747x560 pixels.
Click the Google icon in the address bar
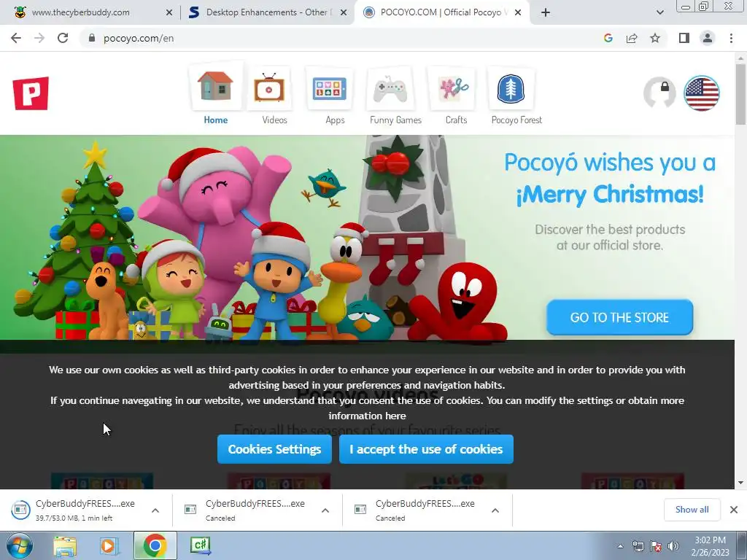608,38
